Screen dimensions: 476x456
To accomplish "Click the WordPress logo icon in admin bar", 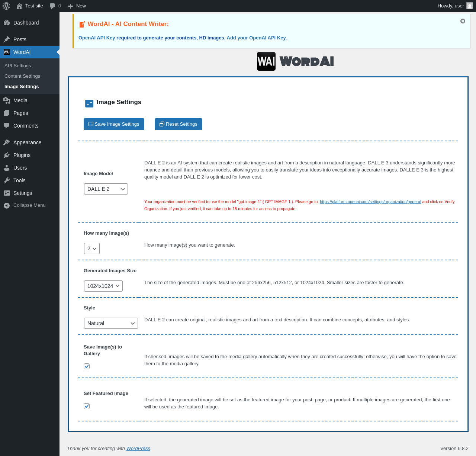I will [6, 6].
